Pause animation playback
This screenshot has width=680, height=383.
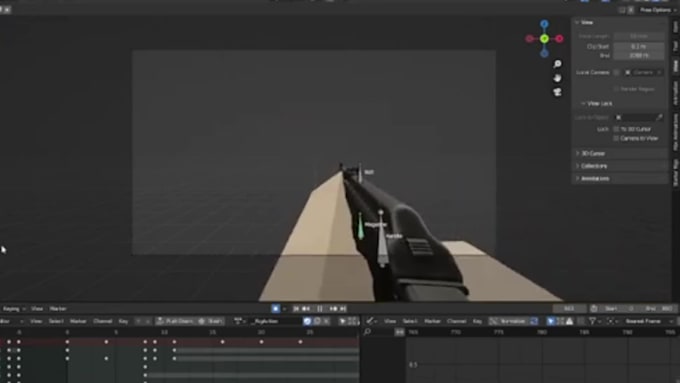(320, 308)
